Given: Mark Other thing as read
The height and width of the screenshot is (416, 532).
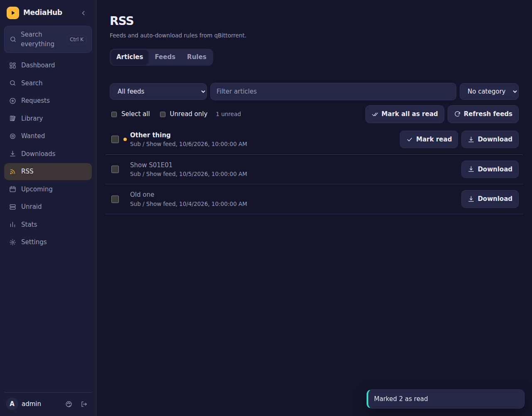Looking at the screenshot, I should tap(429, 139).
